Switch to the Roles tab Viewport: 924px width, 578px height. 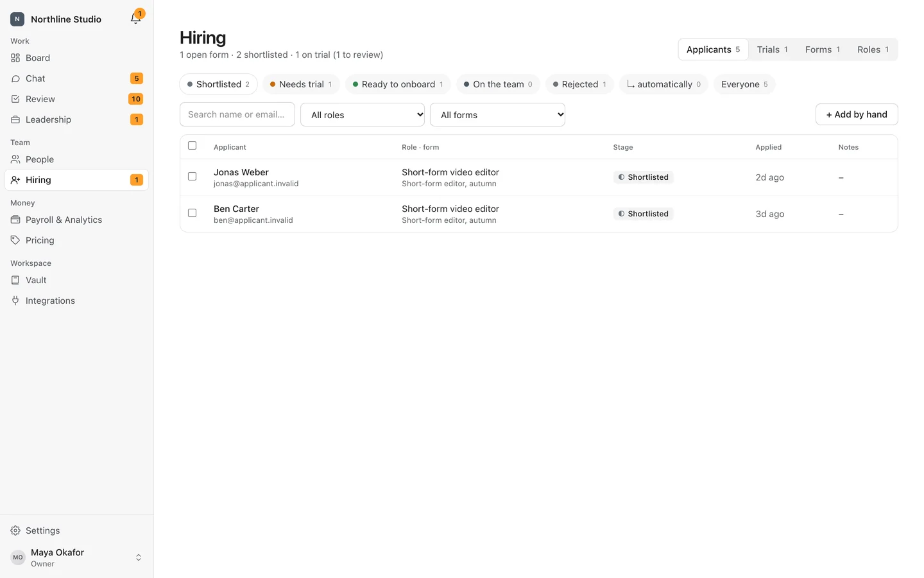(873, 49)
